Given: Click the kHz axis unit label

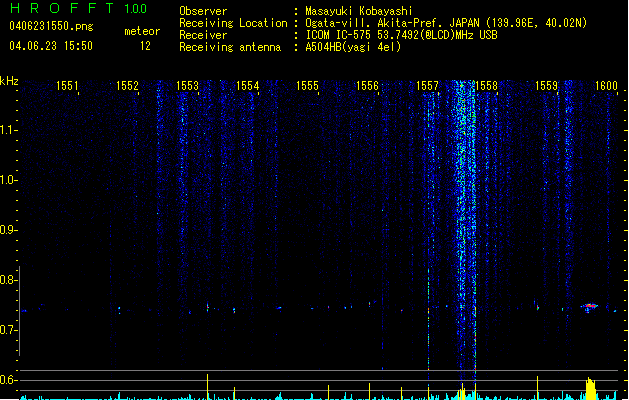Looking at the screenshot, I should tap(9, 81).
